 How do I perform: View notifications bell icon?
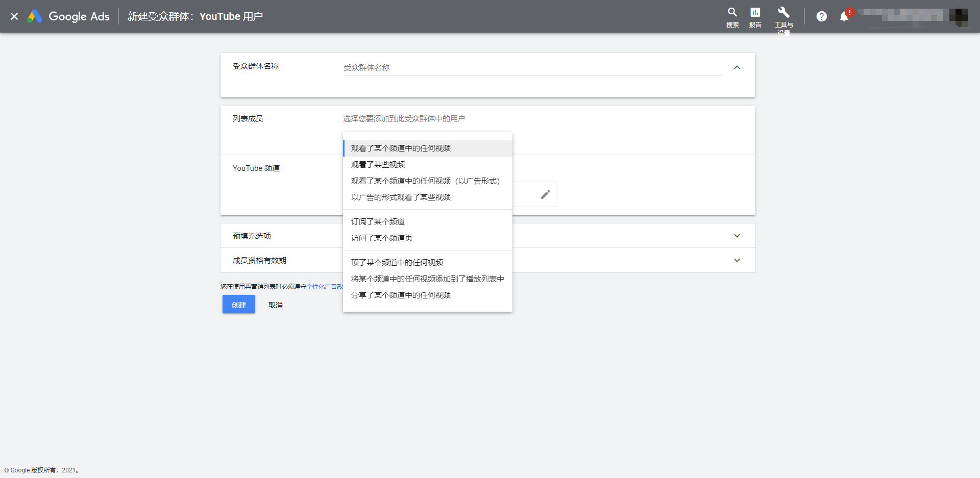click(x=844, y=16)
